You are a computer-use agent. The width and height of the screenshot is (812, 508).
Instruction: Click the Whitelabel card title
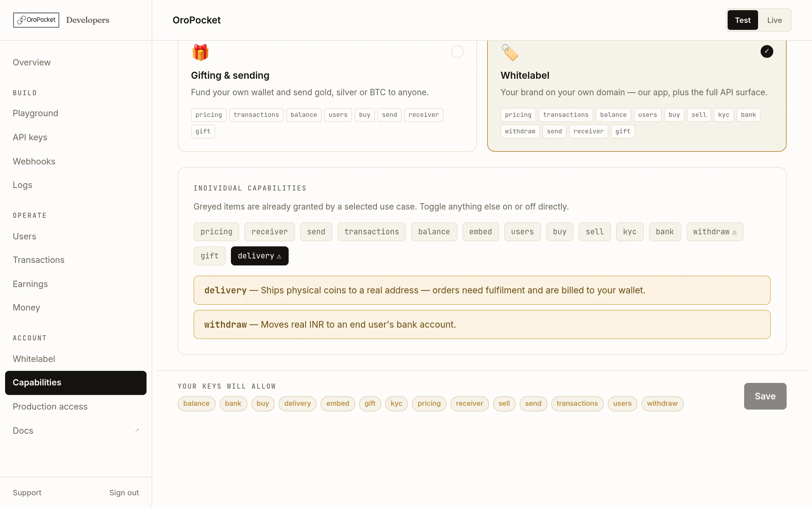525,75
